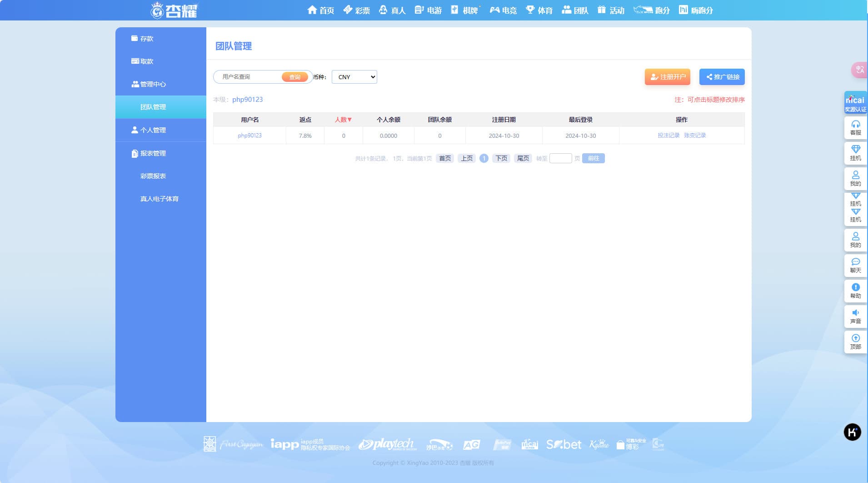Open 体育 in the top navigation bar
The image size is (868, 483).
tap(539, 10)
